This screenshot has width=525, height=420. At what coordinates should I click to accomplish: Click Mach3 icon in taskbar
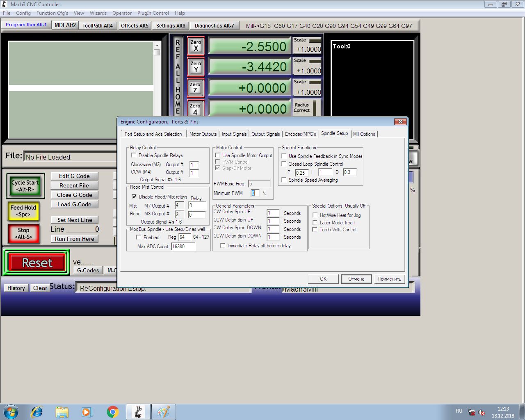tap(138, 411)
